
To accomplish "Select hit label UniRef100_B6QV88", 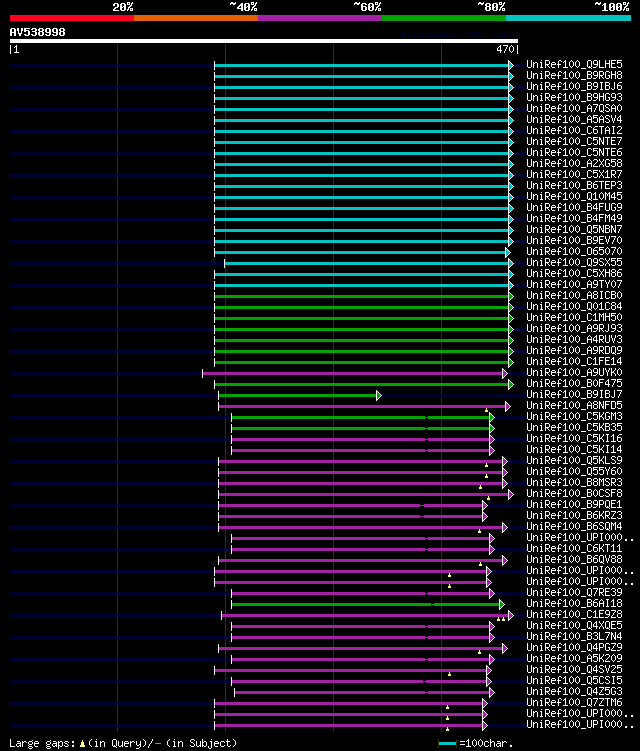I will pos(574,560).
